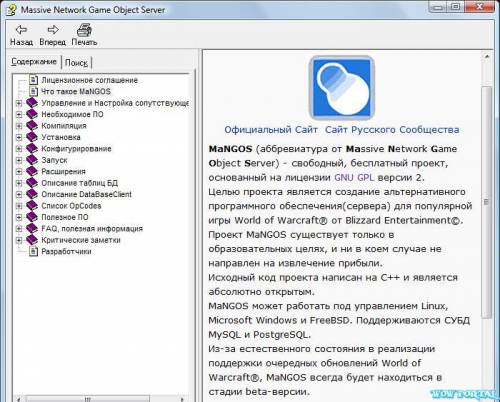Viewport: 500px width, 402px height.
Task: Click the purple book icon beside Конфигурирование
Action: (x=32, y=149)
